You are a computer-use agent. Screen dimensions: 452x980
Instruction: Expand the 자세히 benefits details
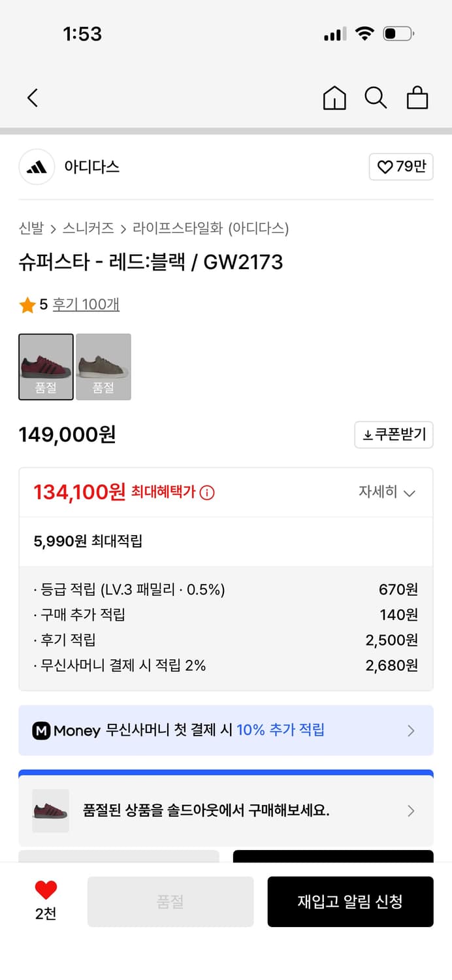point(388,493)
